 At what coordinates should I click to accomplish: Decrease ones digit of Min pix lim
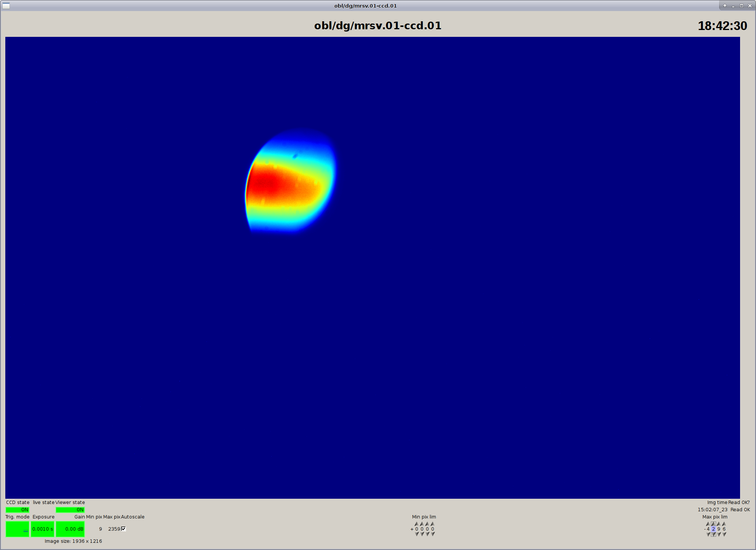[433, 534]
